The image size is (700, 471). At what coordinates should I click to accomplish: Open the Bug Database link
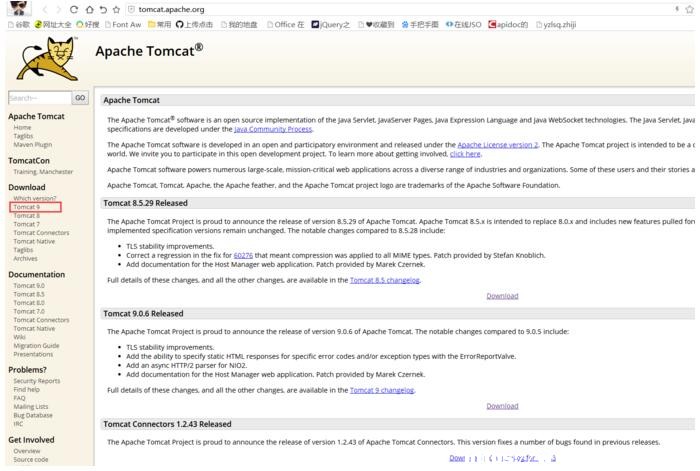(33, 415)
